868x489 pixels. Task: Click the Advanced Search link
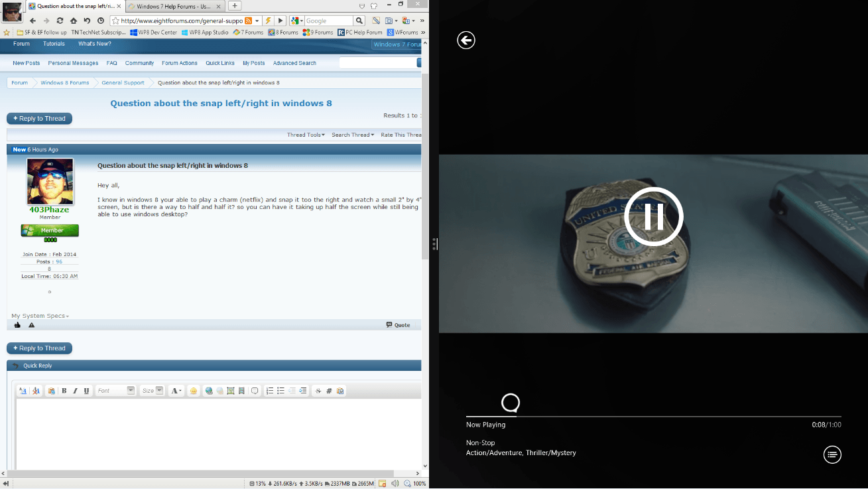294,63
